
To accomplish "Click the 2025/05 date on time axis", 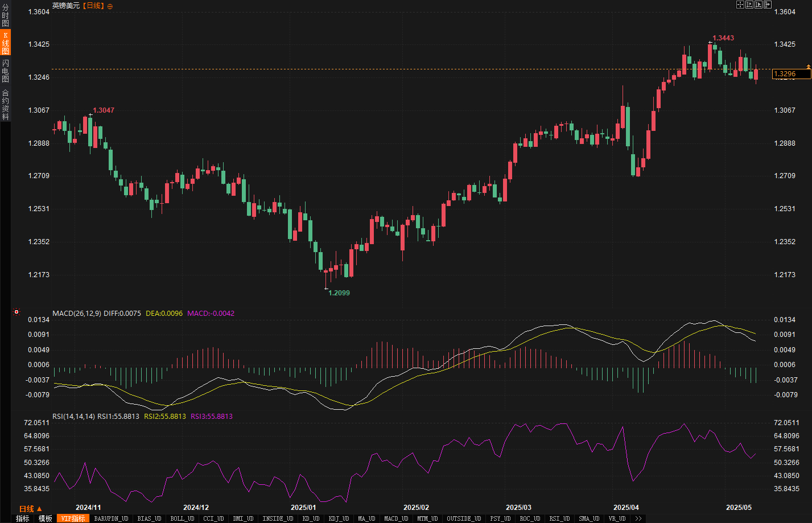I will pos(739,507).
